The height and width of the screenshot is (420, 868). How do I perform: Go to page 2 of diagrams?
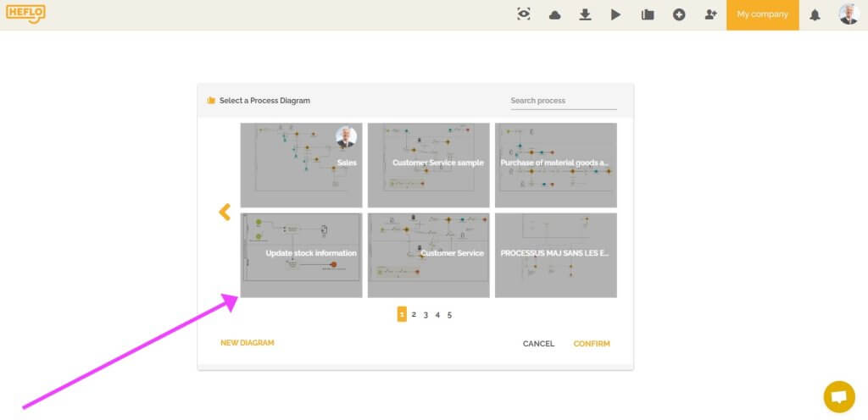414,314
